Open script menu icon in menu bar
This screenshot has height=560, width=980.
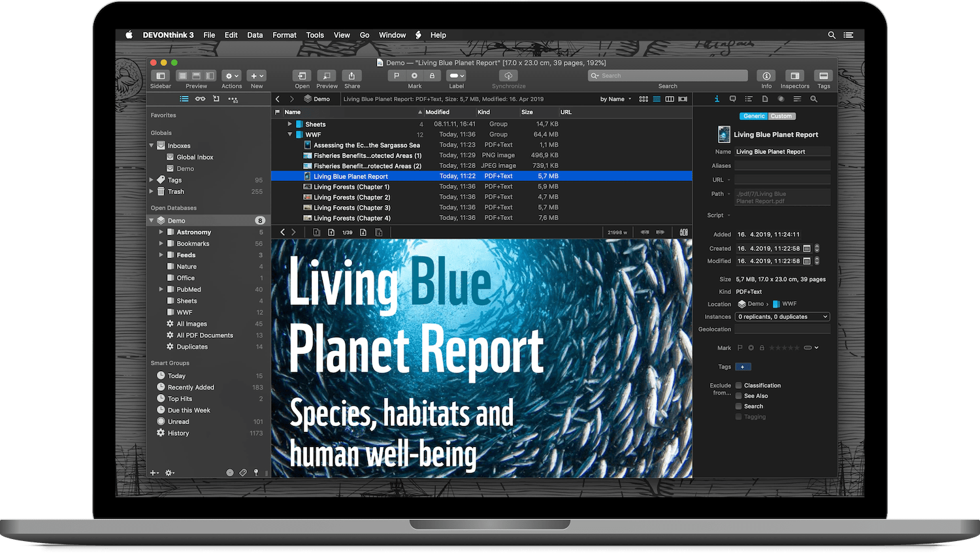coord(418,35)
